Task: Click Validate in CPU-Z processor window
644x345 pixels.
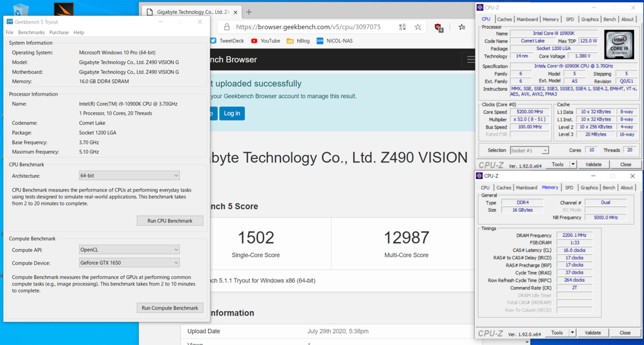Action: point(593,165)
